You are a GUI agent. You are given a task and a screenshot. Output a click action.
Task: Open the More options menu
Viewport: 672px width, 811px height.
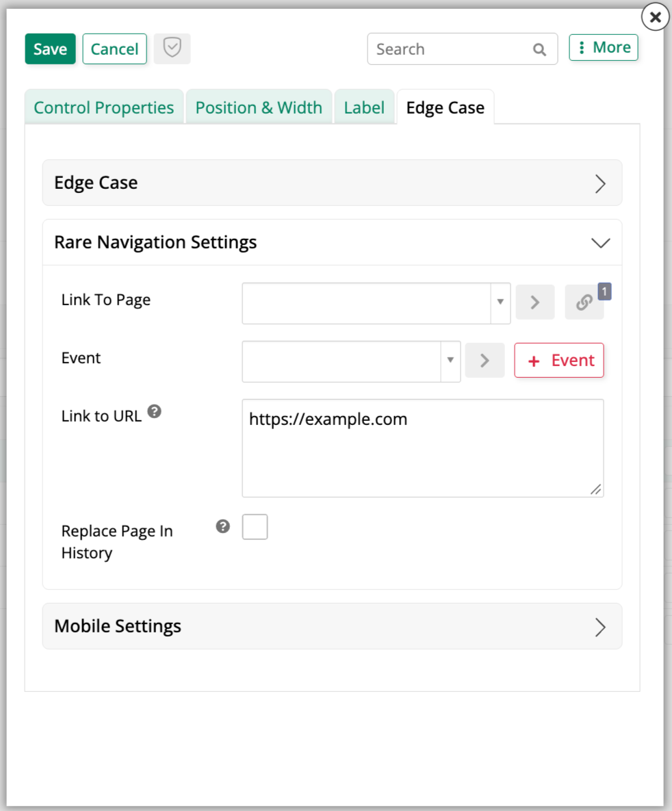pyautogui.click(x=603, y=48)
